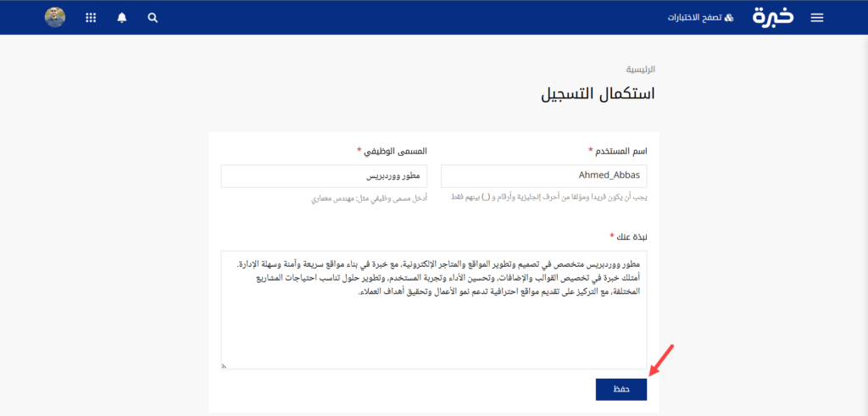Click the username rules hint text

tap(549, 197)
